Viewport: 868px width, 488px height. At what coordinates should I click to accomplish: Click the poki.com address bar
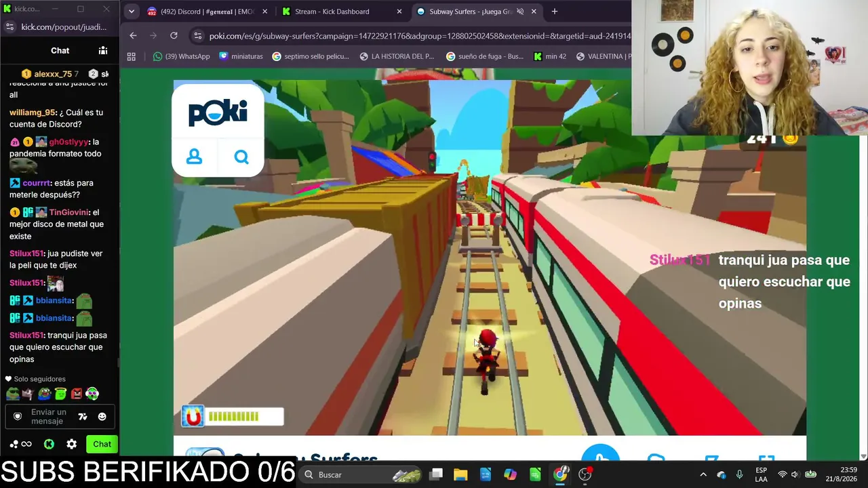[419, 35]
